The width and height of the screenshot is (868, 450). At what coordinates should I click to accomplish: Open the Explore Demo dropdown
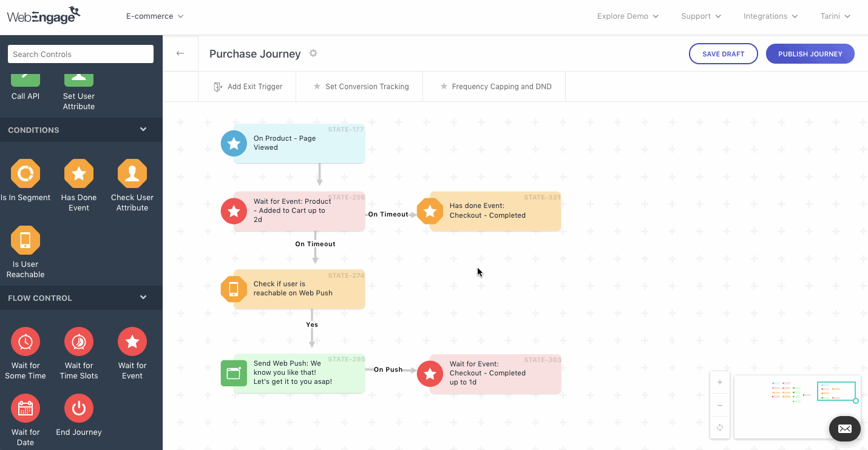pos(628,16)
